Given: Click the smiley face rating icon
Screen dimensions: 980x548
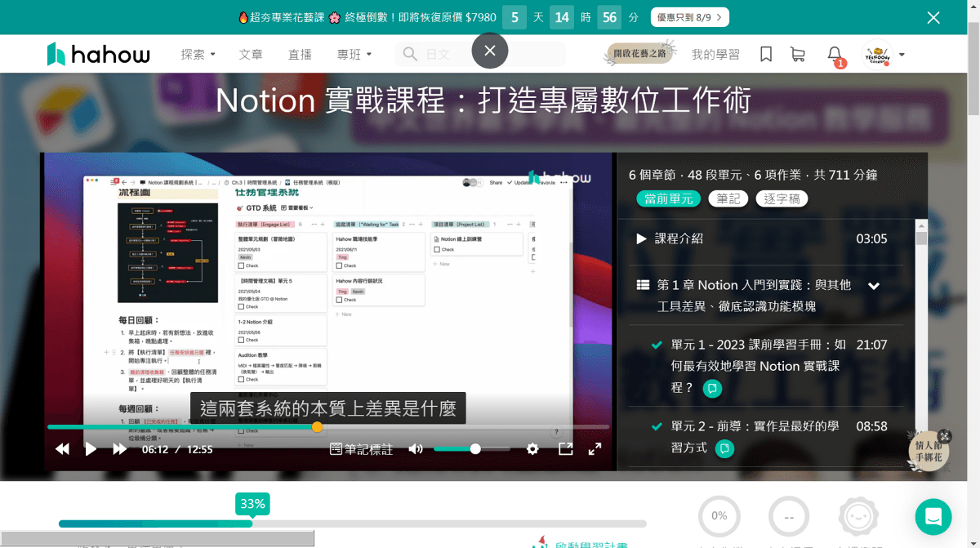Looking at the screenshot, I should [858, 516].
